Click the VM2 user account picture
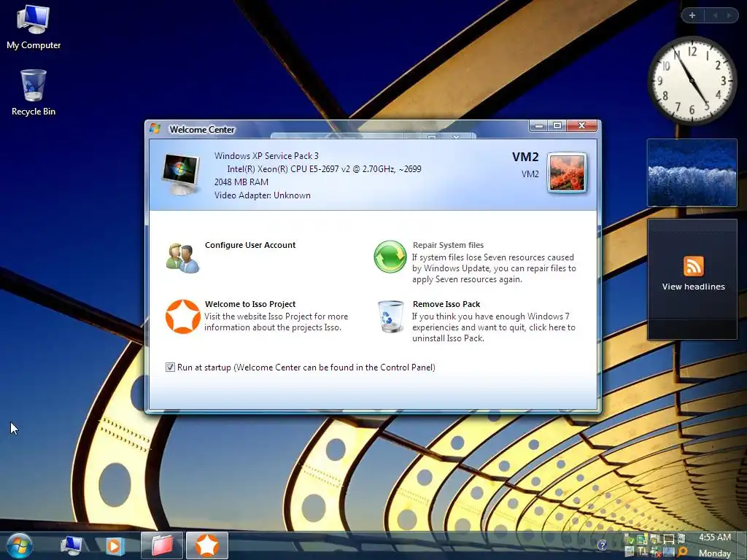This screenshot has width=747, height=560. click(x=567, y=173)
